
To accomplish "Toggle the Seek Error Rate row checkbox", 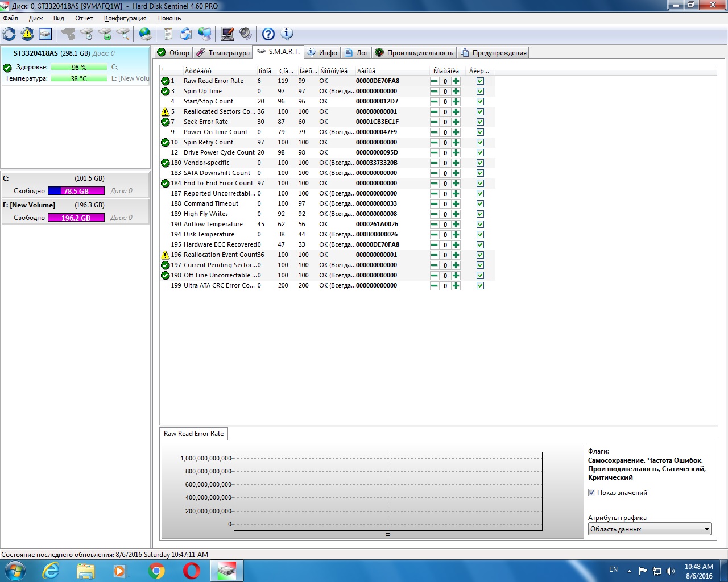I will coord(480,122).
